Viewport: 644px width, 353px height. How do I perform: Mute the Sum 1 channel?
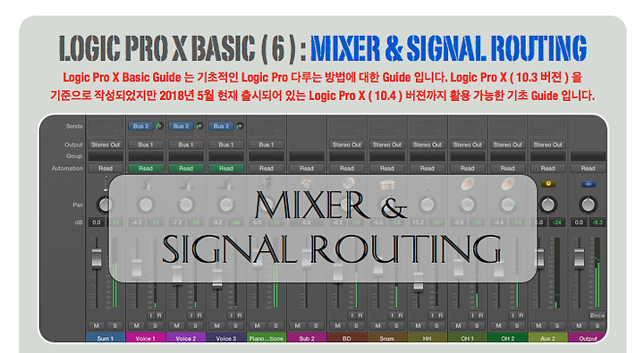[97, 325]
